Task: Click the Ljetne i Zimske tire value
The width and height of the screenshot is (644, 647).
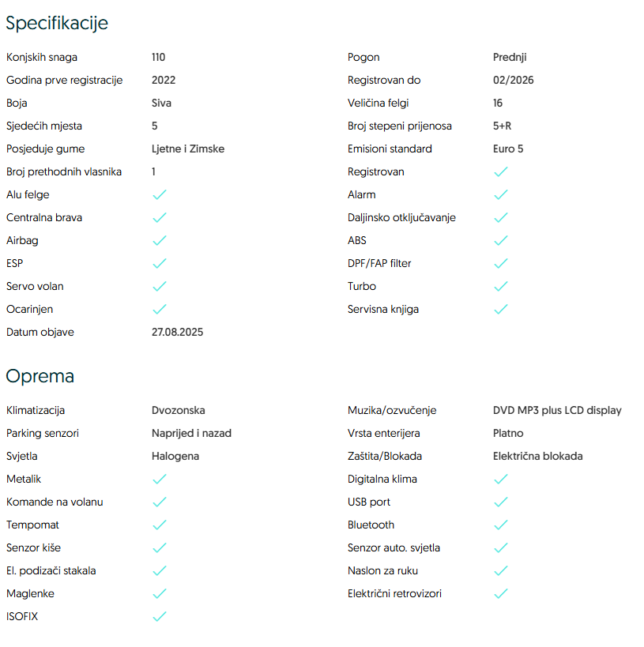Action: coord(188,149)
